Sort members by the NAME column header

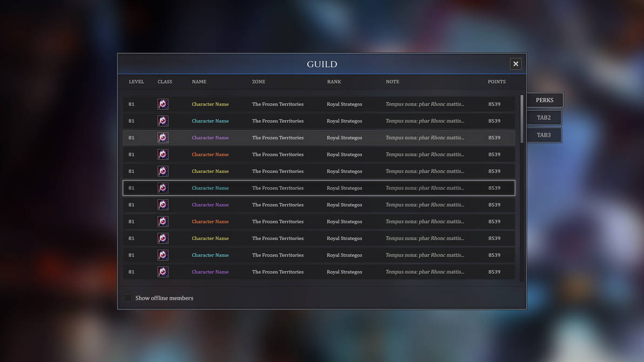click(x=199, y=82)
